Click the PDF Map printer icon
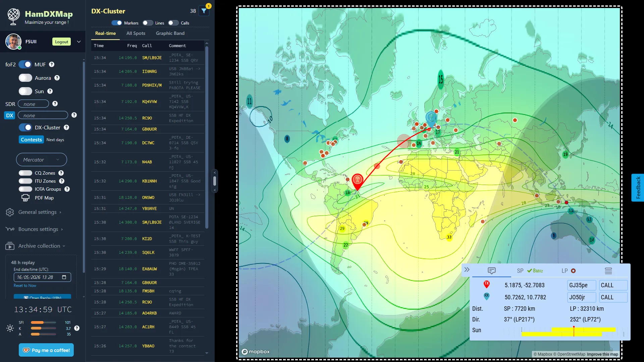 pos(25,198)
